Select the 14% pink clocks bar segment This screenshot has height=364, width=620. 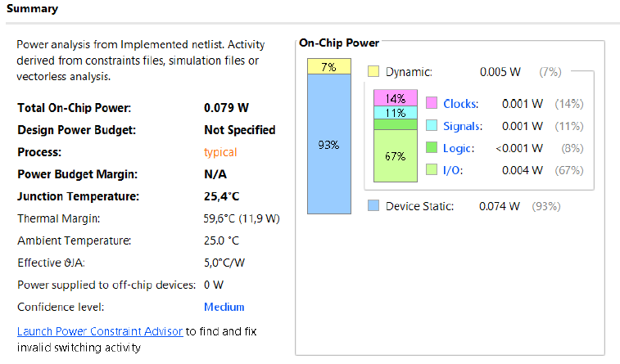[x=396, y=97]
